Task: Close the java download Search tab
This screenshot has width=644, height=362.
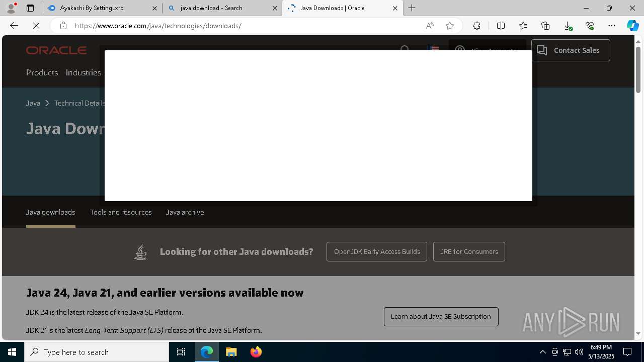Action: (x=275, y=8)
